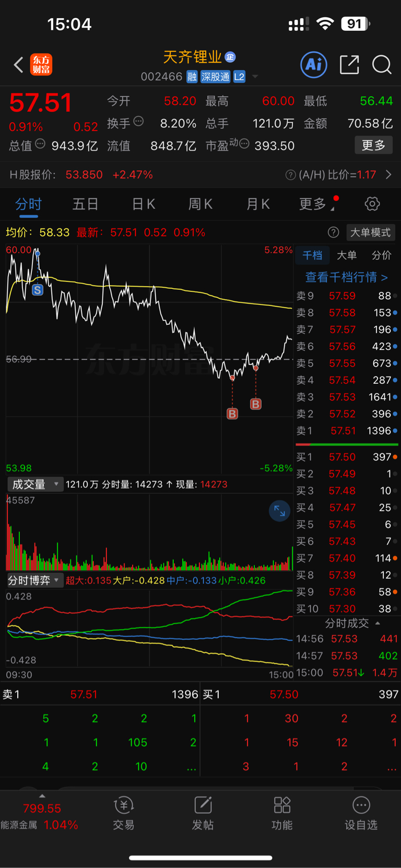Tap the S sell marker on chart
The width and height of the screenshot is (401, 868).
pos(38,290)
